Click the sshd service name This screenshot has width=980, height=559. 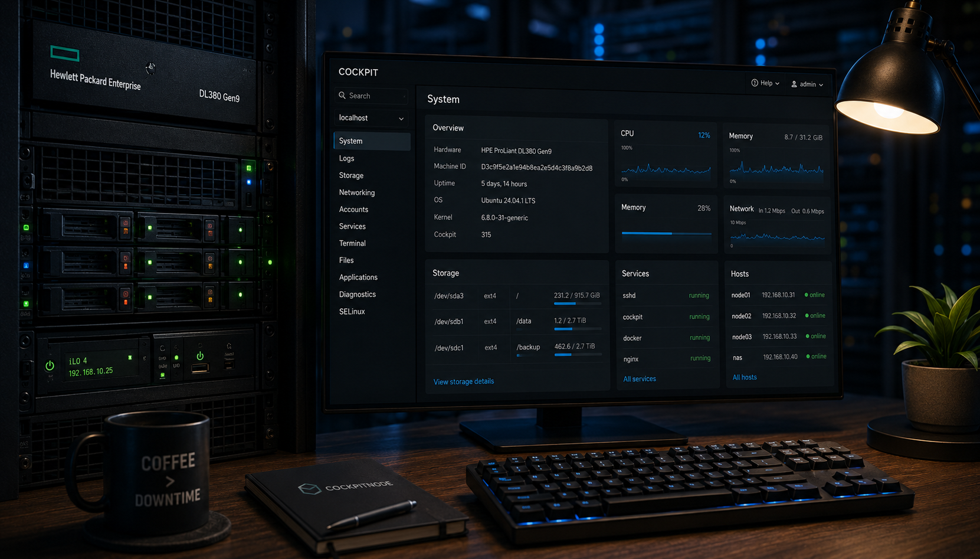(629, 295)
